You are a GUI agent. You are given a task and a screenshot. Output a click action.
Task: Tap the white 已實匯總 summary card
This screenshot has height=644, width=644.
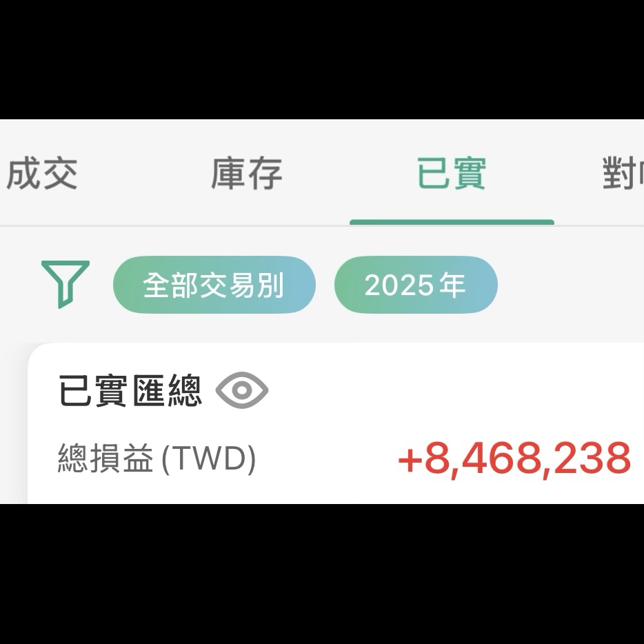coord(336,423)
